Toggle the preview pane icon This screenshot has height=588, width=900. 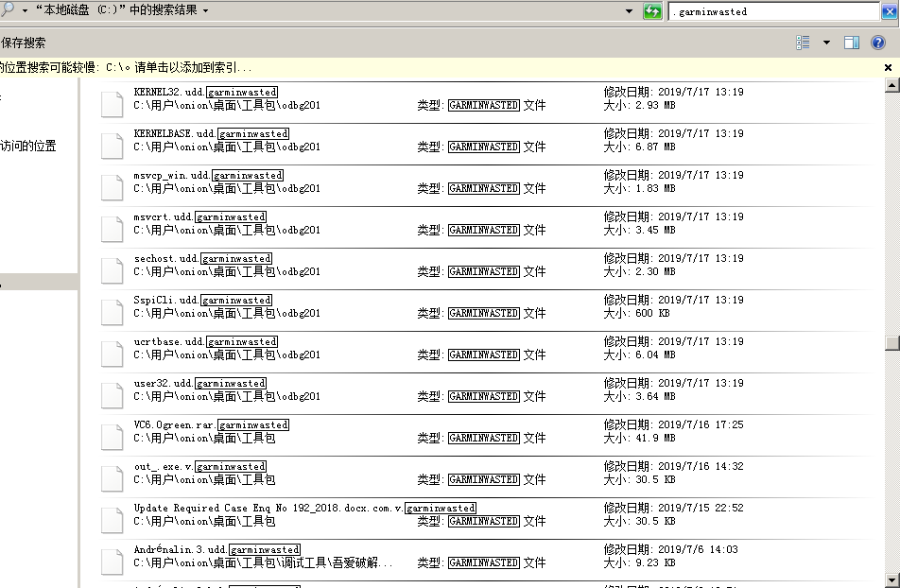pos(852,43)
